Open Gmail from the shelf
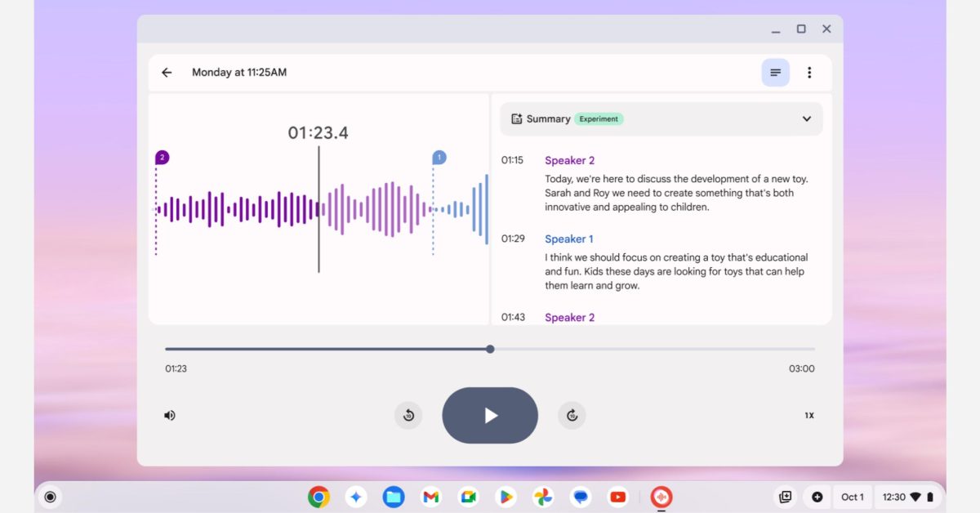 [x=430, y=497]
